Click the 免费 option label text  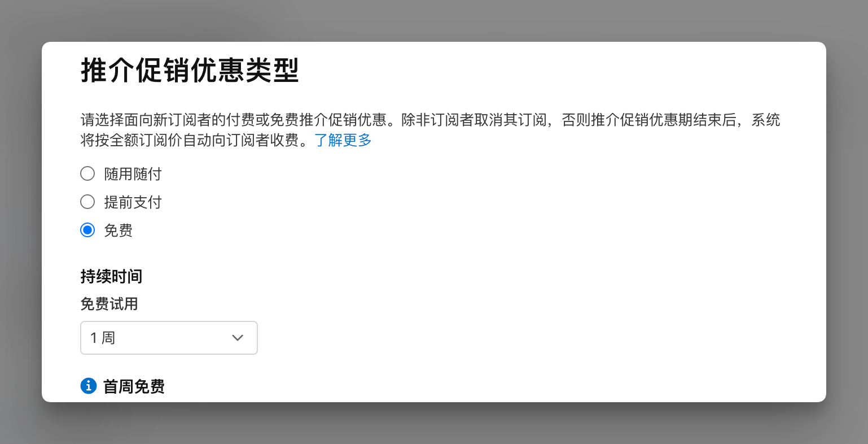[119, 230]
